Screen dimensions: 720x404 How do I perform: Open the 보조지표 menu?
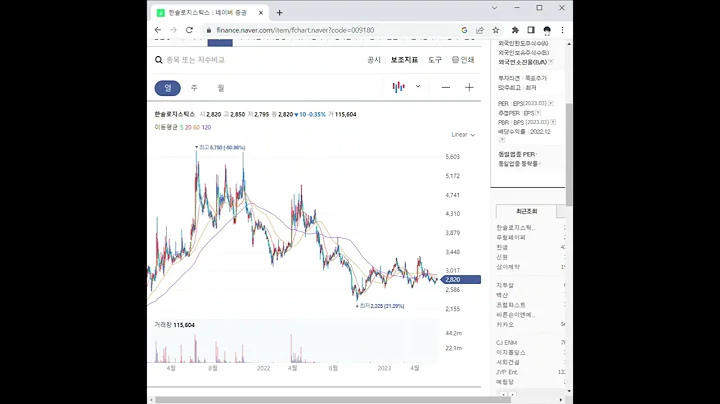point(404,60)
